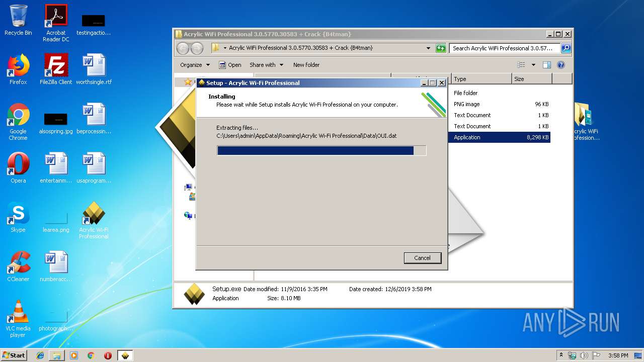Expand the Organize menu in Explorer

[195, 65]
